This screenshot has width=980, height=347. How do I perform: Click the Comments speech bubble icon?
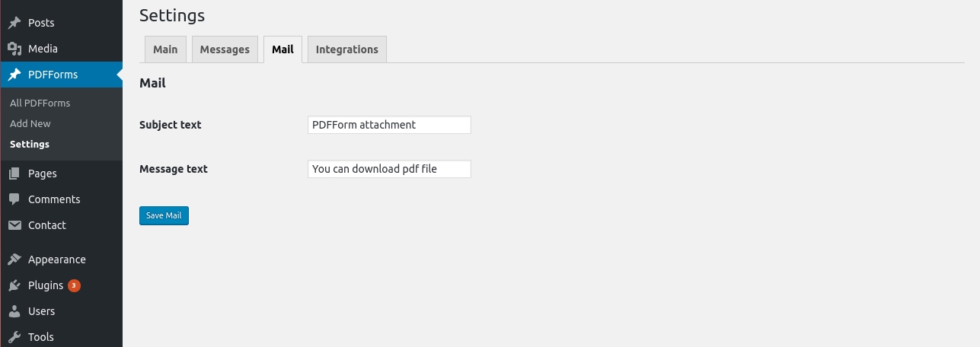point(14,199)
